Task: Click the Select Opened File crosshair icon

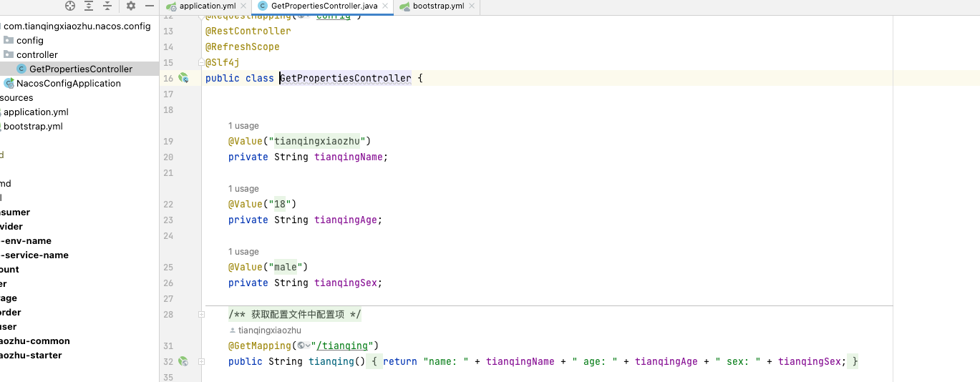Action: coord(70,6)
